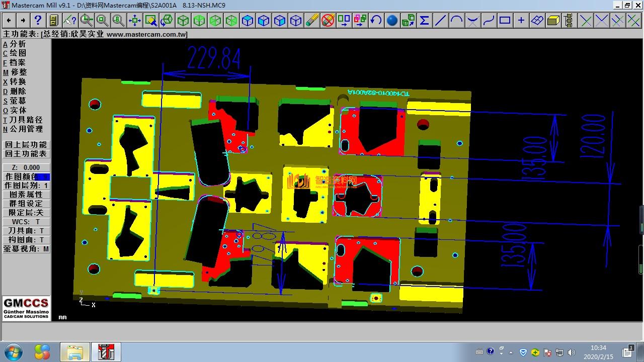Open 构图面 construction plane selector

click(26, 240)
